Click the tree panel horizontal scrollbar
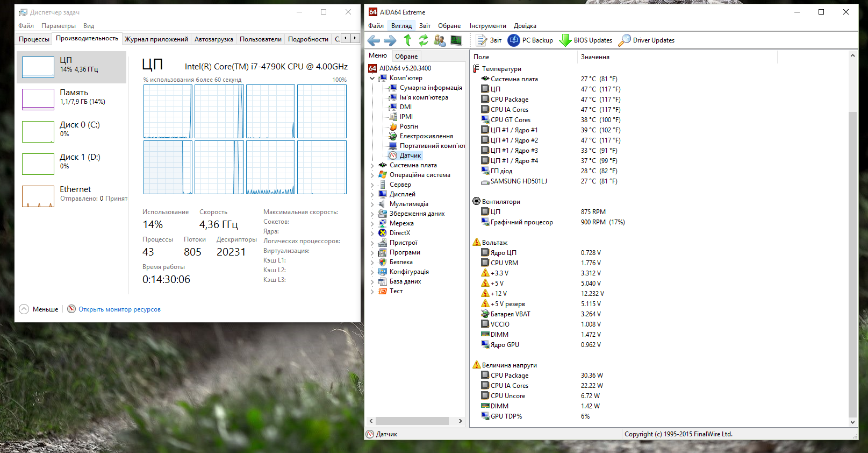868x453 pixels. pos(415,421)
